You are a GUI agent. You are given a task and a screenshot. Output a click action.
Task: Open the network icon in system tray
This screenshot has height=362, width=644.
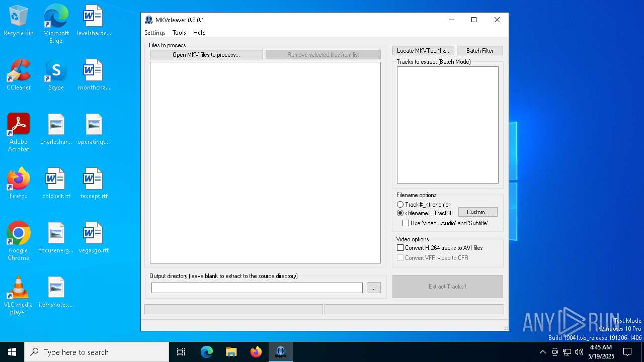point(567,352)
